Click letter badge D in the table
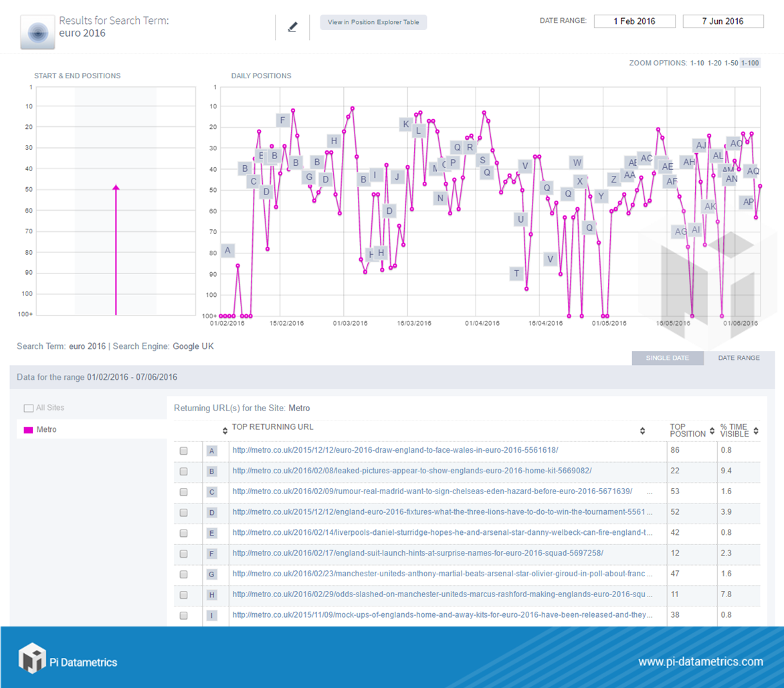The image size is (784, 688). pos(211,513)
